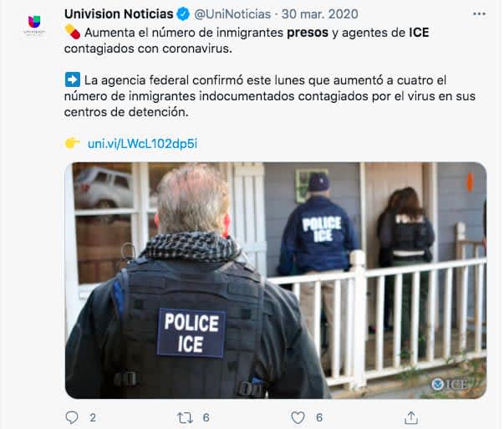Viewport: 504px width, 429px height.
Task: Click the tweet paragraph about centros de detención
Action: [x=269, y=96]
